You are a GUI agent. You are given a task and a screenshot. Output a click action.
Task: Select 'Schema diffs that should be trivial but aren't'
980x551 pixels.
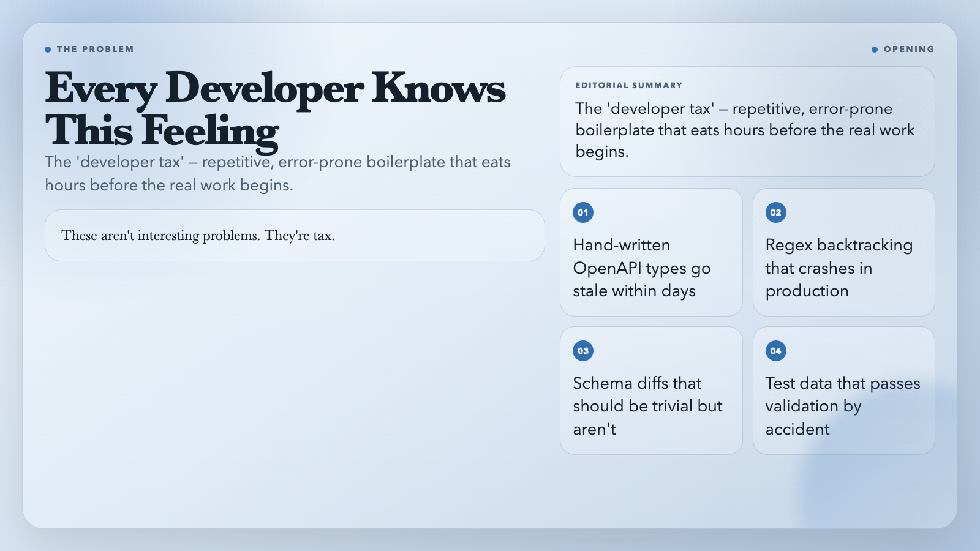point(647,406)
